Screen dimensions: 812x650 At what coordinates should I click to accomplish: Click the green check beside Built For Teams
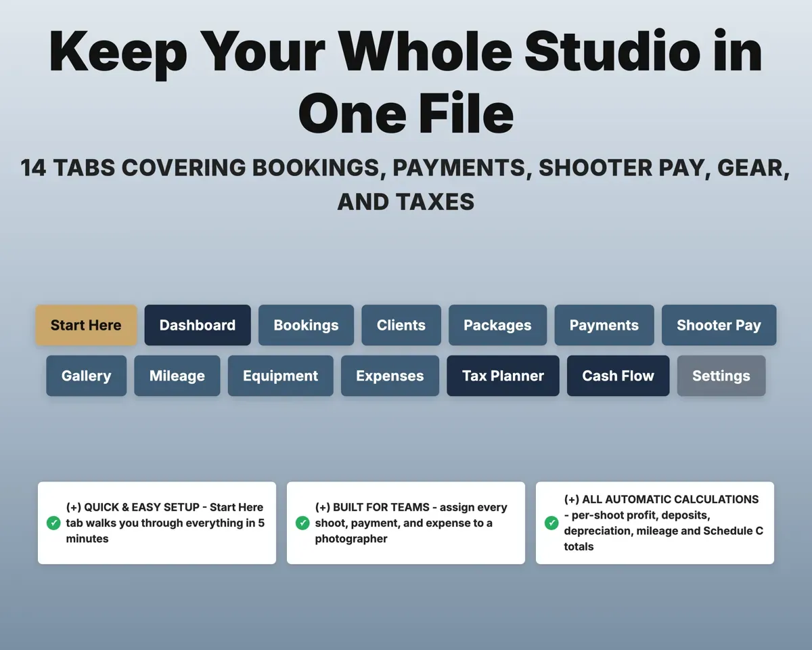(x=302, y=523)
